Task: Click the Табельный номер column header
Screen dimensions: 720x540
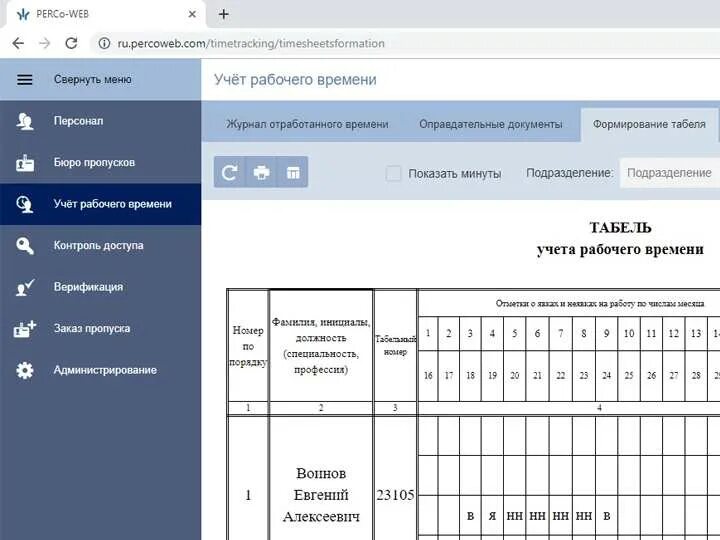Action: (x=395, y=345)
